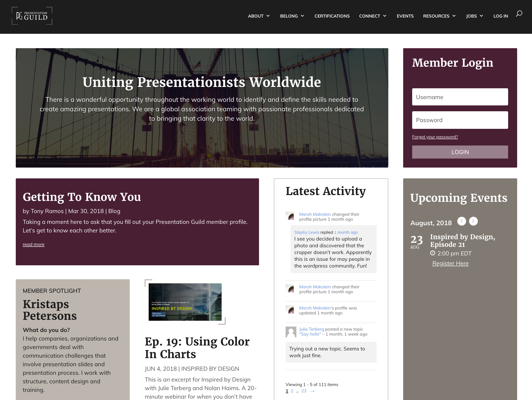Click the LOGIN button
This screenshot has width=532, height=400.
[x=460, y=152]
